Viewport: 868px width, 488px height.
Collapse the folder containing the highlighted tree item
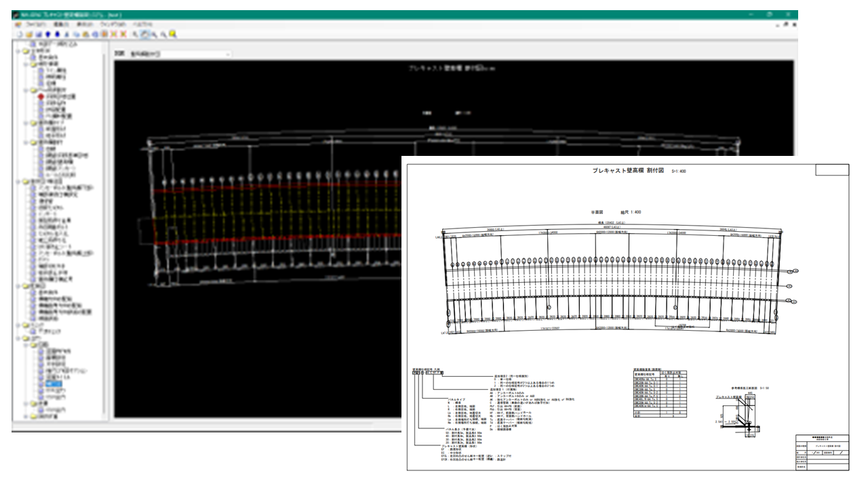(x=27, y=344)
